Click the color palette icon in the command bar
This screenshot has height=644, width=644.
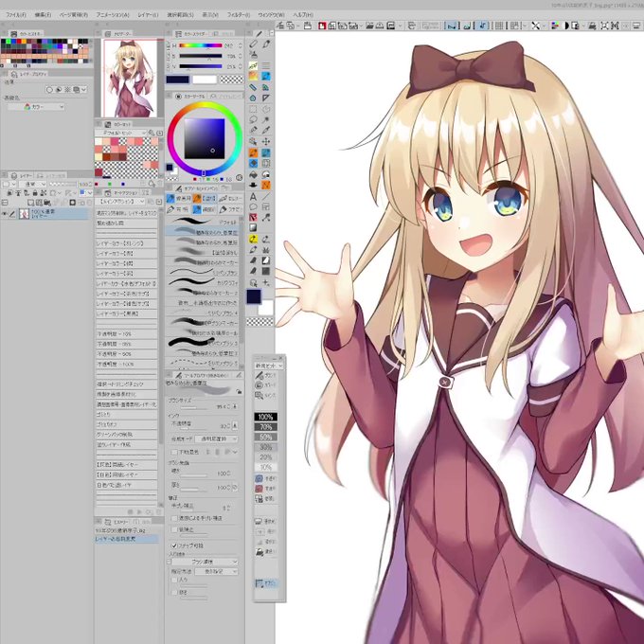tap(555, 26)
